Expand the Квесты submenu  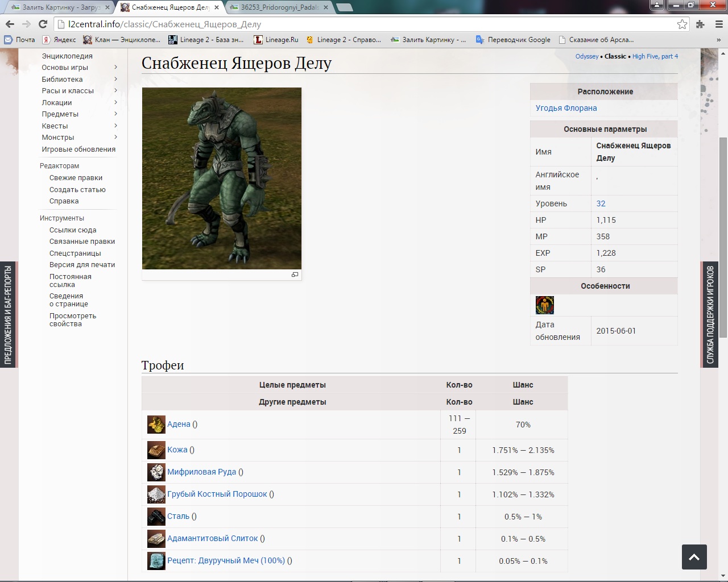pos(115,126)
